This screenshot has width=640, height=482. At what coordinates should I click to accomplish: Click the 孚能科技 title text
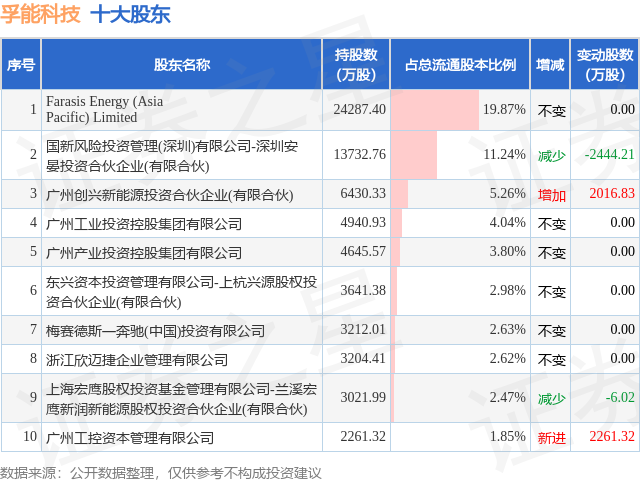click(40, 14)
